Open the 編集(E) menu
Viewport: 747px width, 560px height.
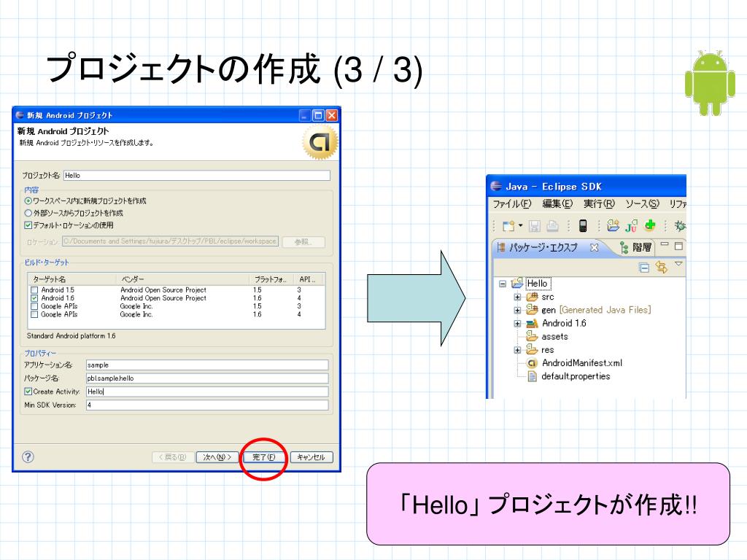click(x=557, y=204)
